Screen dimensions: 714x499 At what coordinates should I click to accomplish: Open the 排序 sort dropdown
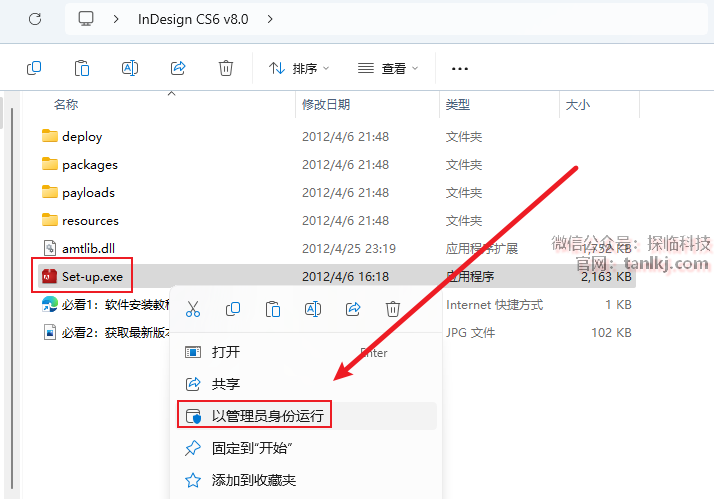coord(299,69)
